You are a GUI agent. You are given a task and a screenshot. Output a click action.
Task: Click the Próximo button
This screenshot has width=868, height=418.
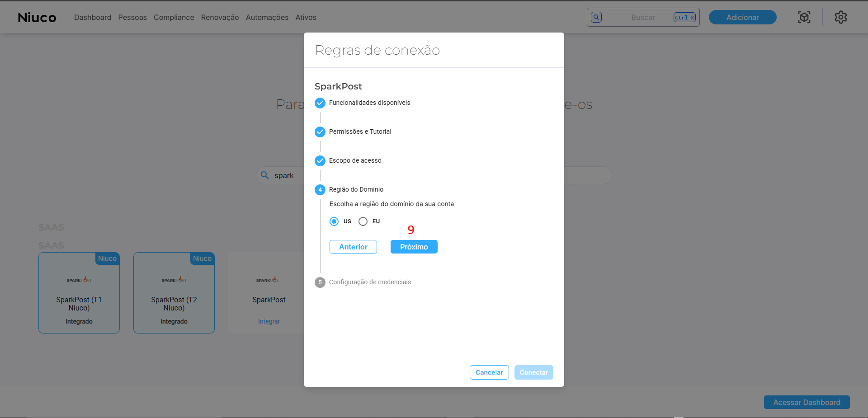click(x=414, y=247)
